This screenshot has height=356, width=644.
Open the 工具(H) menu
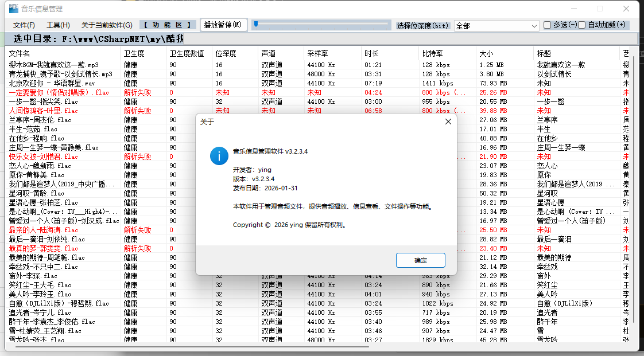click(x=58, y=25)
